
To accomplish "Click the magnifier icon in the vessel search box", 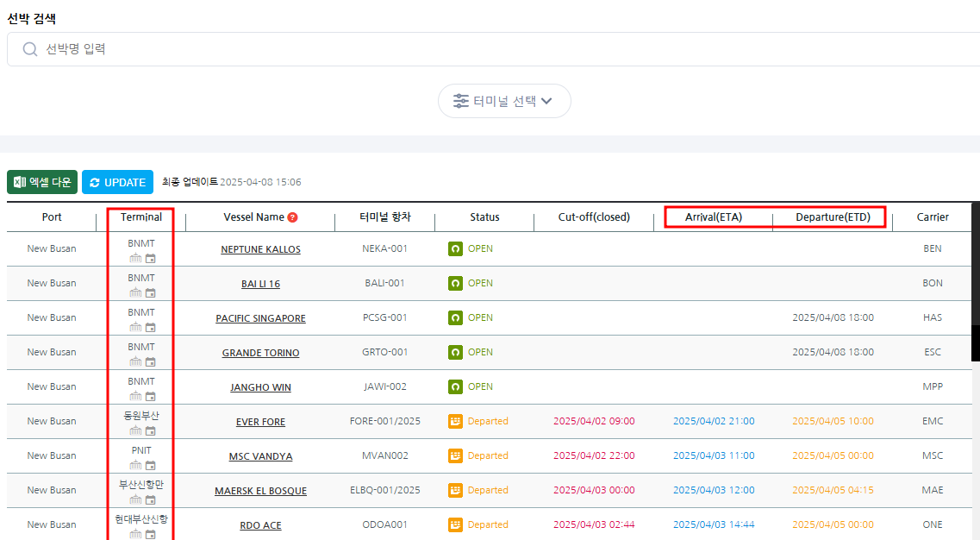I will pyautogui.click(x=29, y=49).
